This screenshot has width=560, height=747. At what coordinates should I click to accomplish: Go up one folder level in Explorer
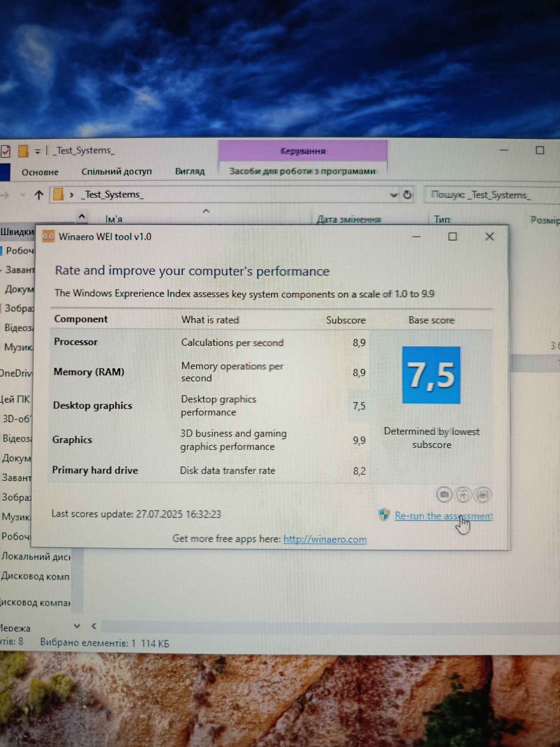pos(39,195)
